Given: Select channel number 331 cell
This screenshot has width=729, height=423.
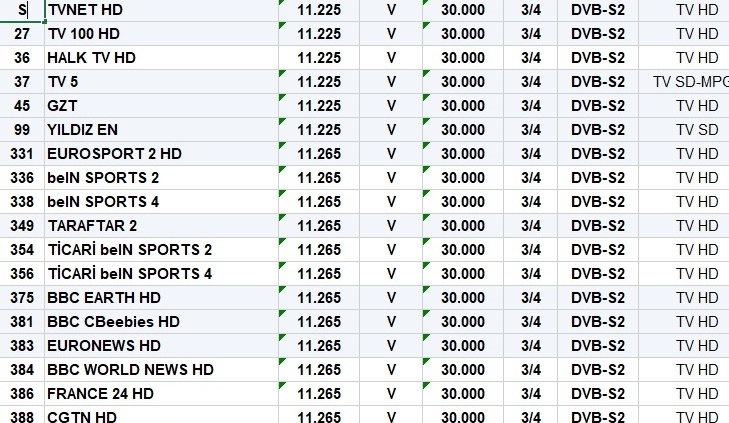Looking at the screenshot, I should (22, 154).
